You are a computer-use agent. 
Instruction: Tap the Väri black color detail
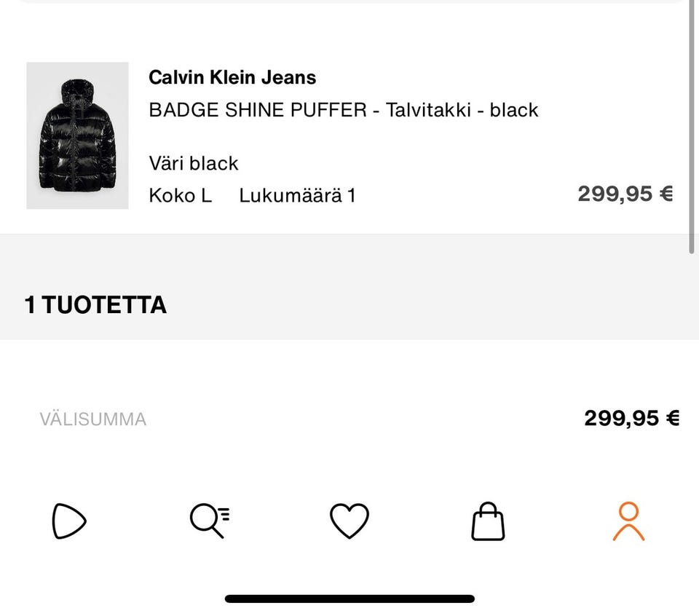194,162
